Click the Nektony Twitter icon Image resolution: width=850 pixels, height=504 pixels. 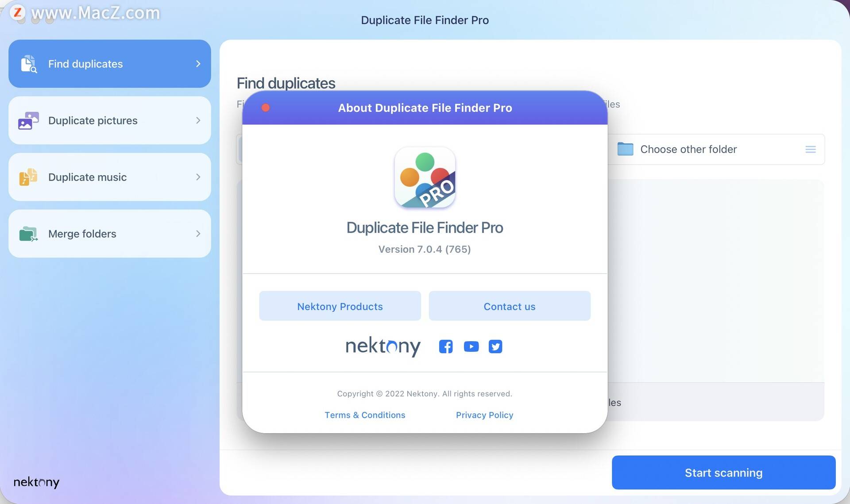pos(495,346)
